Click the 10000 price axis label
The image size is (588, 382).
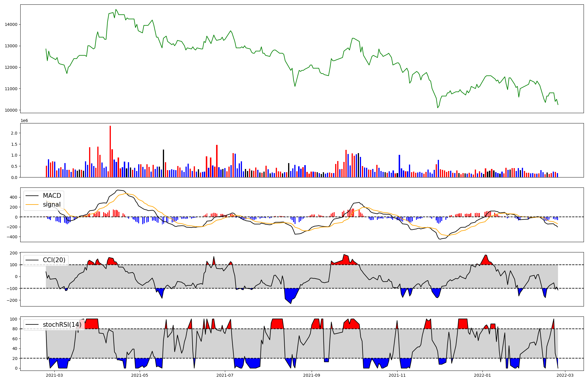[11, 110]
